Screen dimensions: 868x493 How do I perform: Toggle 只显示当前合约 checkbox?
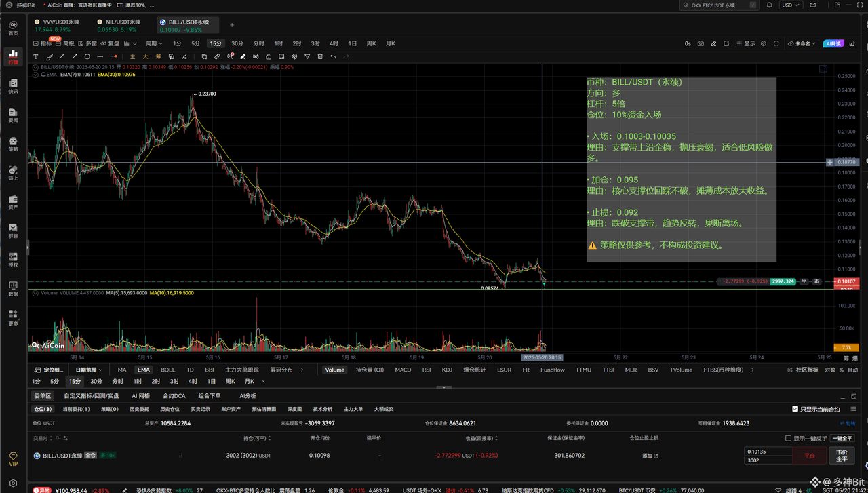795,409
